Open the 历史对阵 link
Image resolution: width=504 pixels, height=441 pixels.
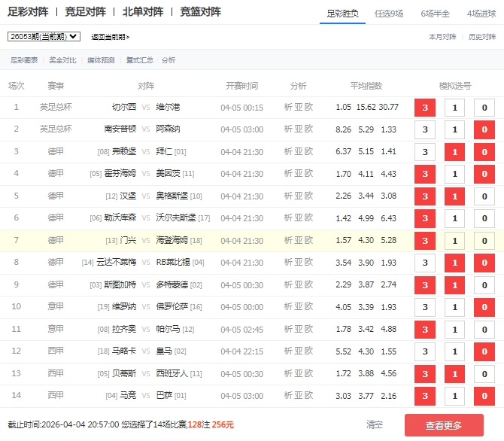482,36
